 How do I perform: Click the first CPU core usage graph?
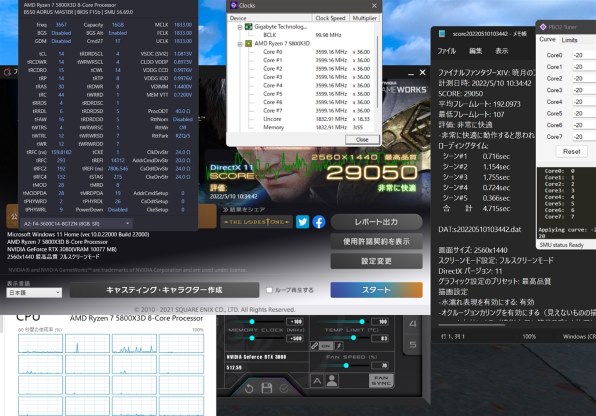[40, 343]
